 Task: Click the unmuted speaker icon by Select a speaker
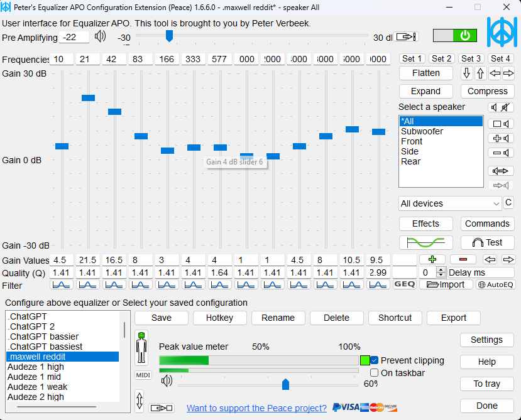pos(494,107)
